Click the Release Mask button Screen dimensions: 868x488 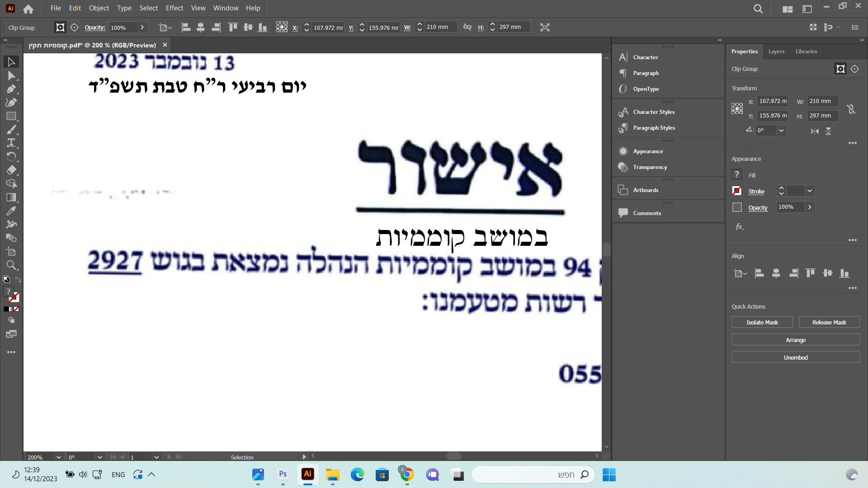[829, 322]
